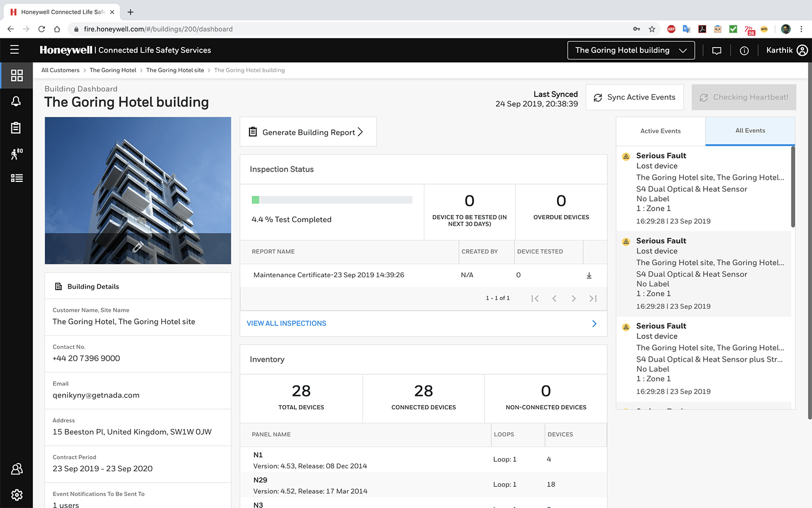
Task: Click Overdue Devices count
Action: point(561,201)
